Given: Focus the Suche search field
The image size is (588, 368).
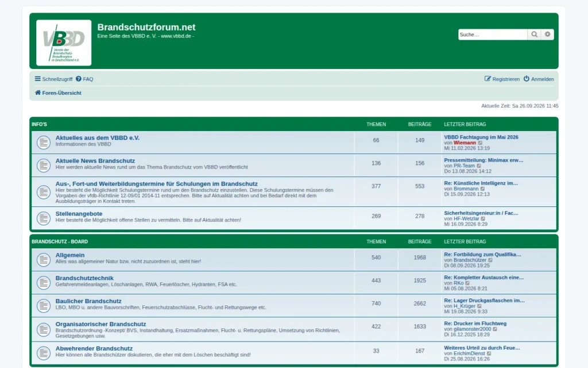Looking at the screenshot, I should point(492,34).
